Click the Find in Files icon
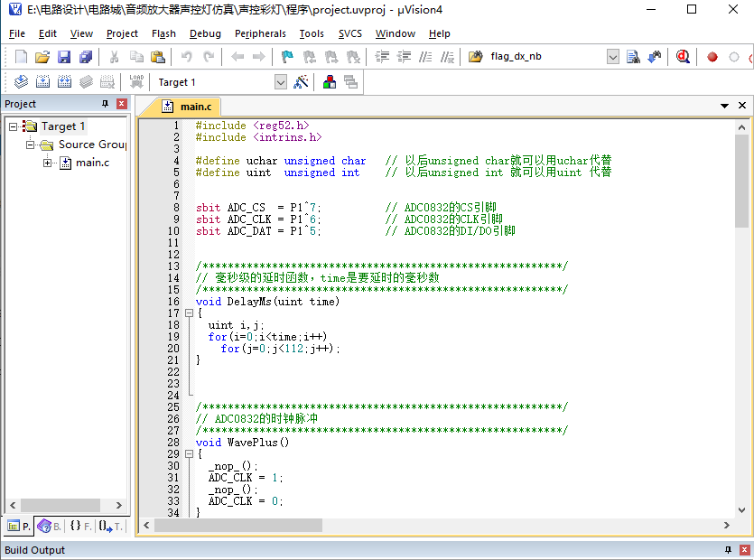 click(x=476, y=57)
